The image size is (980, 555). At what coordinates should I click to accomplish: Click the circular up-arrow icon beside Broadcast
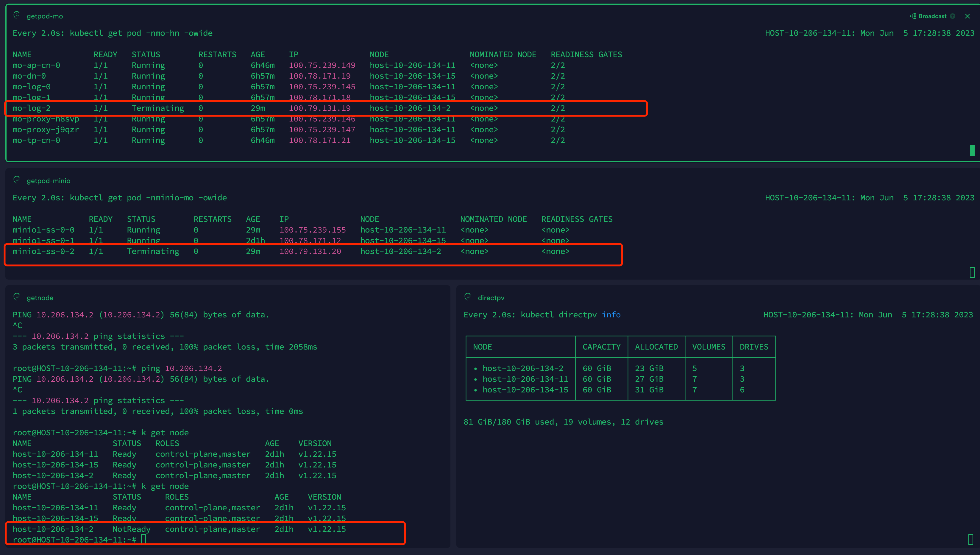tap(953, 16)
